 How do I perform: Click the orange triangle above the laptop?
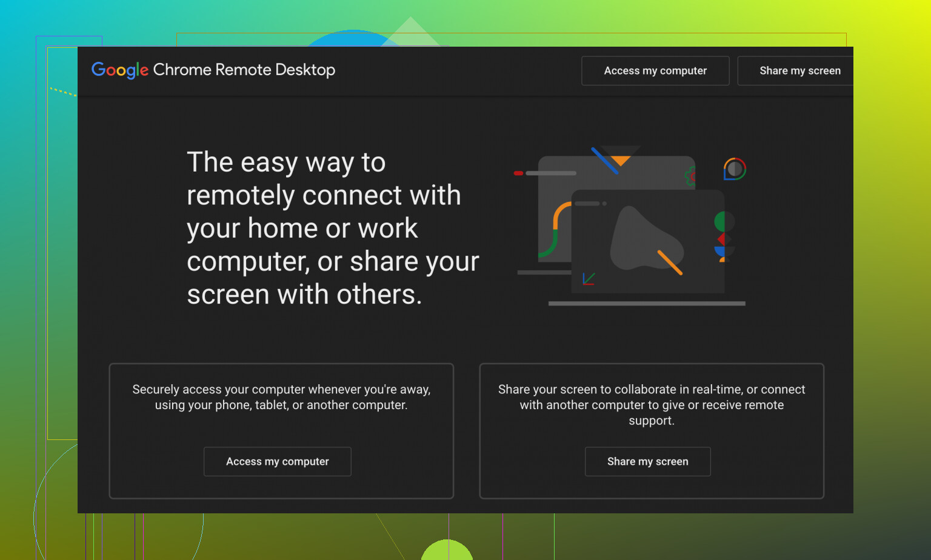[x=621, y=160]
